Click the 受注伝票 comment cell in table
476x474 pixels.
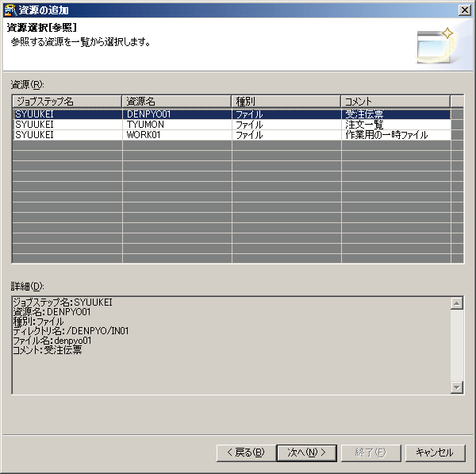(396, 114)
